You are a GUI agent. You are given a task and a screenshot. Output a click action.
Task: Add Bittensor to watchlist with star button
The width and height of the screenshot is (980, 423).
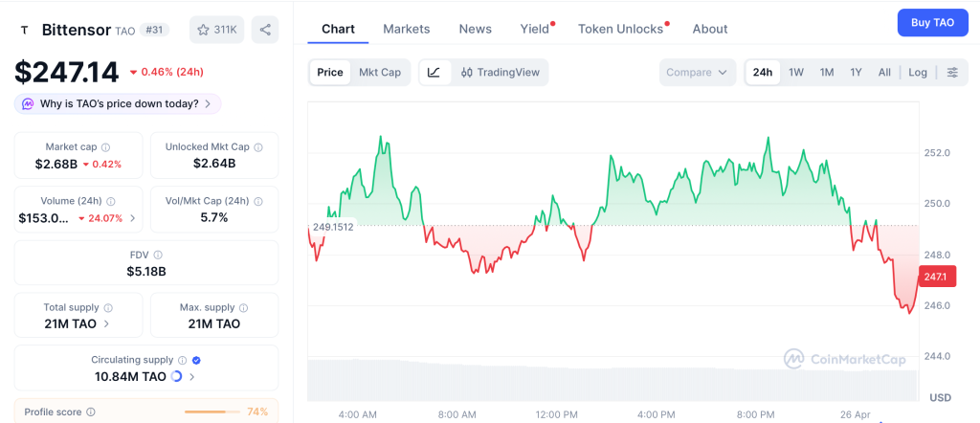[216, 30]
